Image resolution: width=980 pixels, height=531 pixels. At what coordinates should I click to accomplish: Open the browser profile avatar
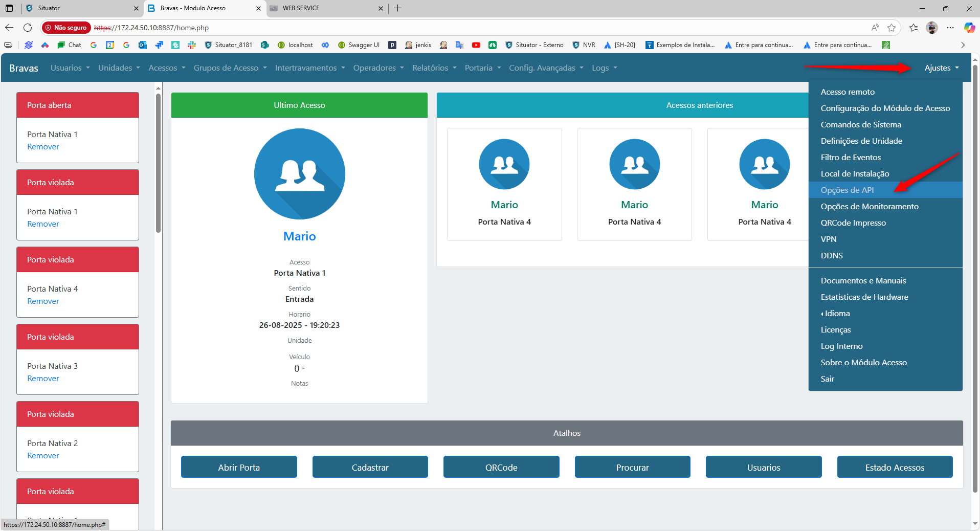click(x=932, y=28)
